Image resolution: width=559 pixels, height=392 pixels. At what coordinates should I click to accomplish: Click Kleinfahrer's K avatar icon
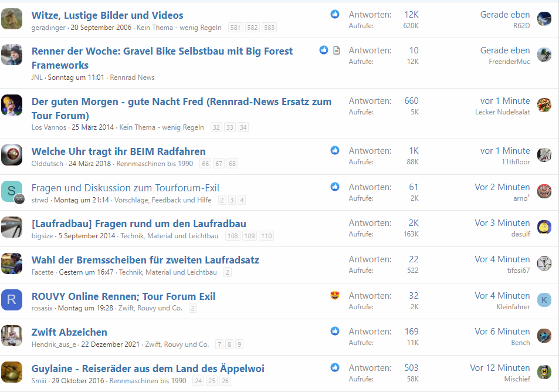tap(544, 300)
